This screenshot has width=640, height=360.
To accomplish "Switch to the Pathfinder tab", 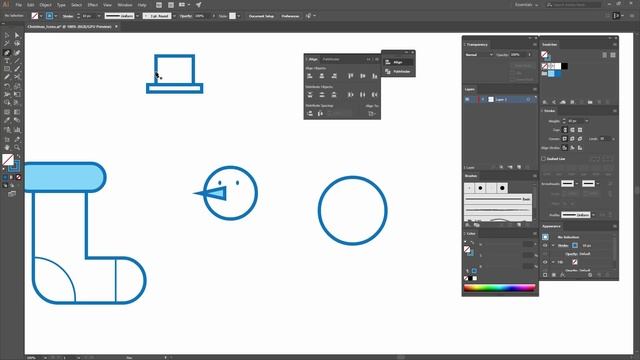I will click(x=331, y=59).
